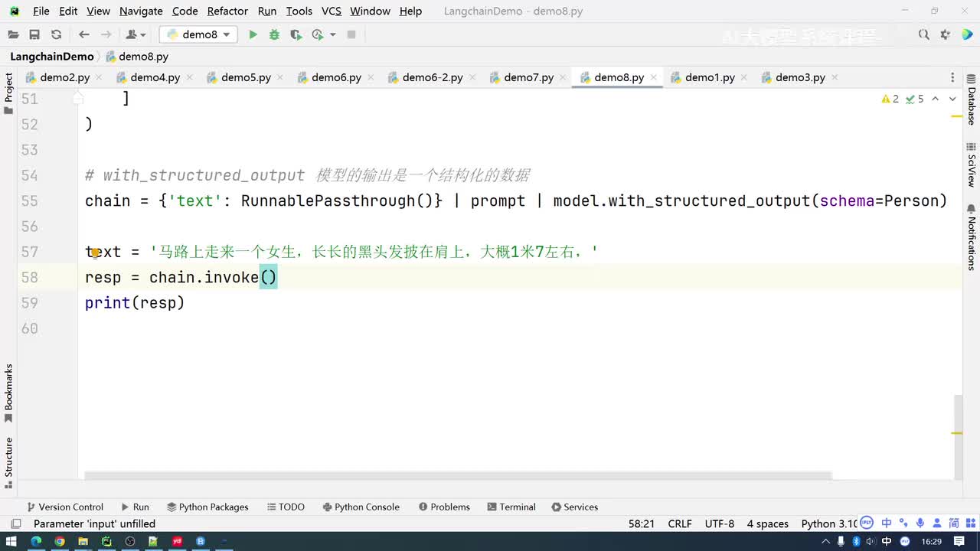980x551 pixels.
Task: Open Microsoft Edge from the taskbar
Action: pos(35,542)
